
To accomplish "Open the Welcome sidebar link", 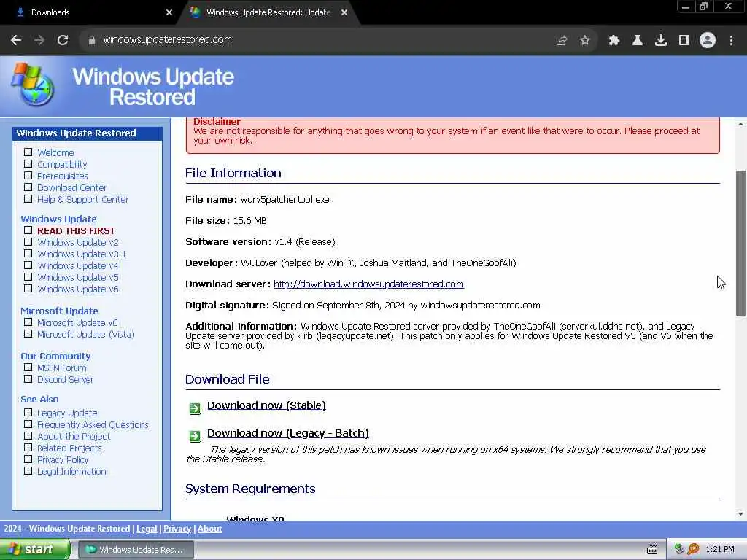I will (55, 153).
